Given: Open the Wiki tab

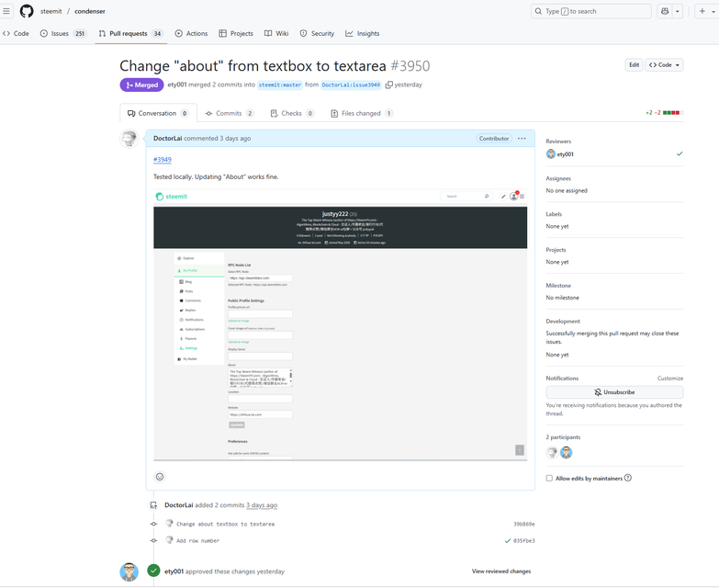Looking at the screenshot, I should point(276,33).
